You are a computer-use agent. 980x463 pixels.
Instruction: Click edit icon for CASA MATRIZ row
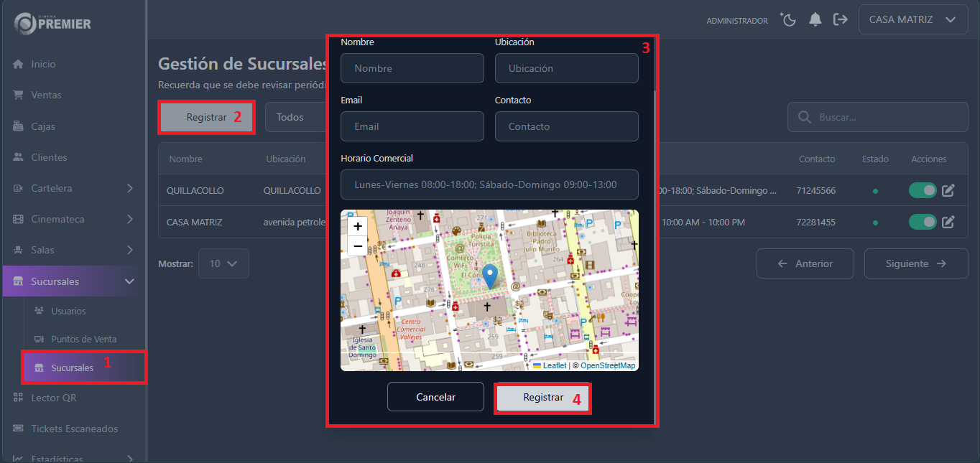[948, 223]
